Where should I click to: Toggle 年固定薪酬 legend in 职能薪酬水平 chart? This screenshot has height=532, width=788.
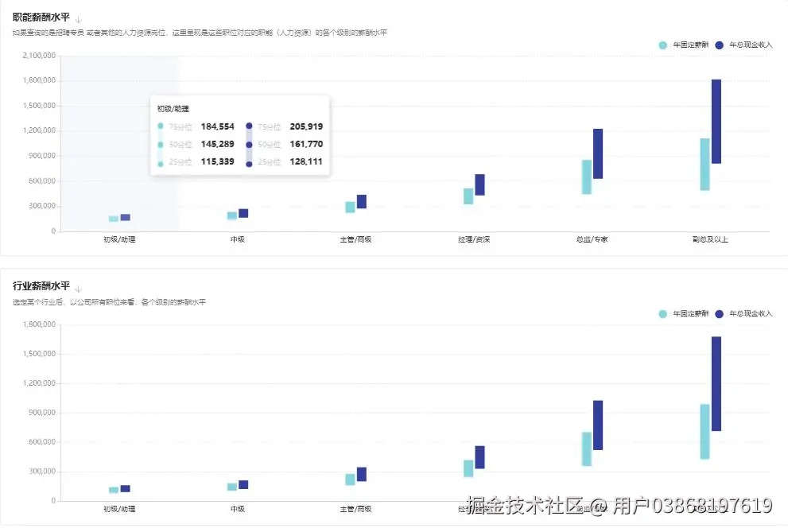[684, 45]
